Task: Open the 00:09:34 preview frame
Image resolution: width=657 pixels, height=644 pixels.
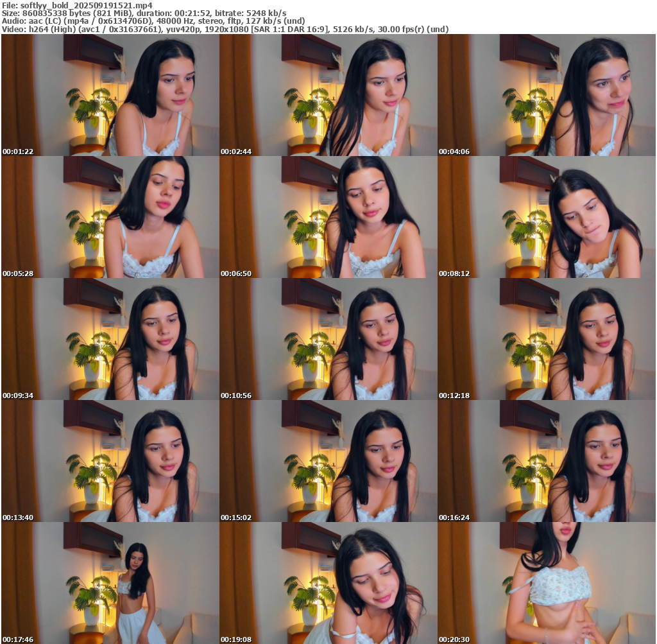Action: 110,339
